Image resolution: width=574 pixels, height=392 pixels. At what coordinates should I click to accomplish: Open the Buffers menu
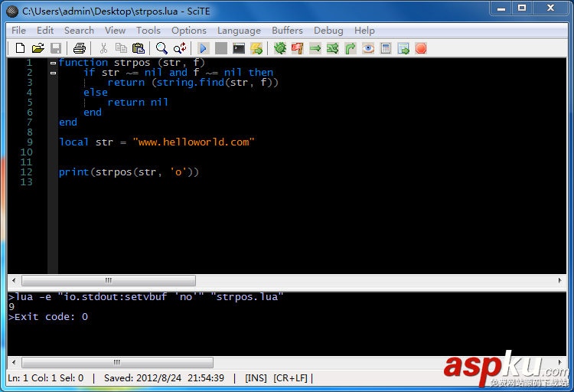point(287,31)
